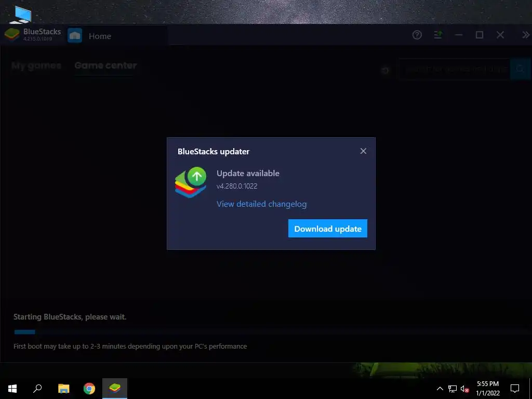Open Windows taskbar search
This screenshot has width=532, height=399.
click(37, 389)
